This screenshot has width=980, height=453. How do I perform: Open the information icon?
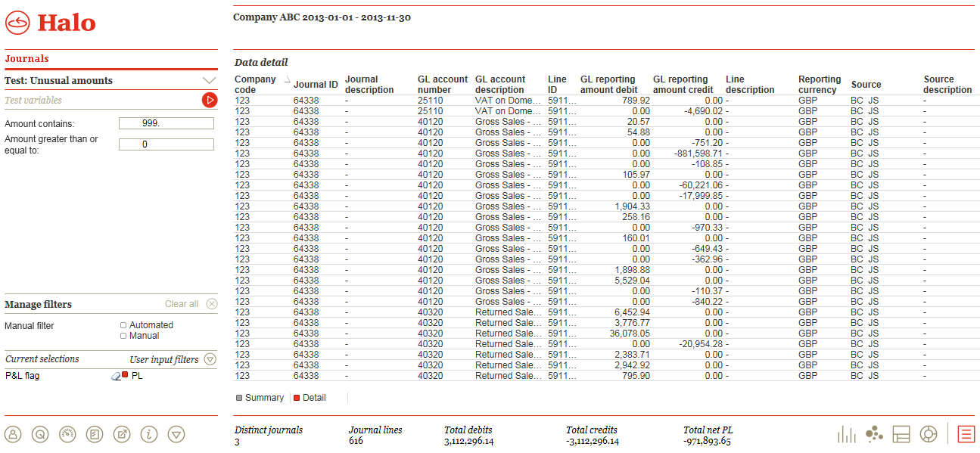pyautogui.click(x=149, y=434)
